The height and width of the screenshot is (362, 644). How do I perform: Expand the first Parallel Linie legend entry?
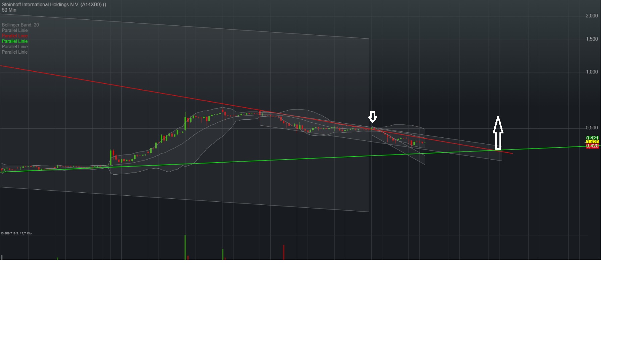[x=15, y=30]
